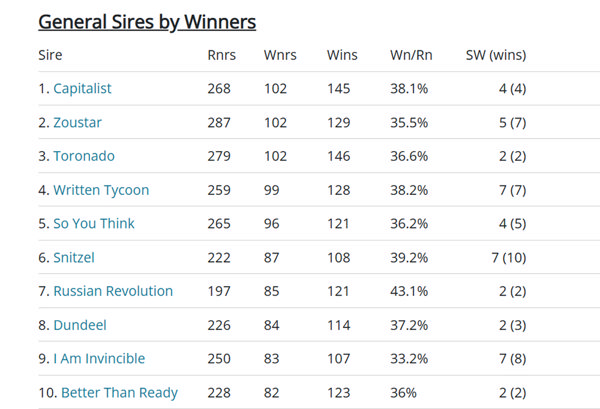The image size is (600, 409).
Task: Click the Wins column header
Action: click(x=342, y=54)
